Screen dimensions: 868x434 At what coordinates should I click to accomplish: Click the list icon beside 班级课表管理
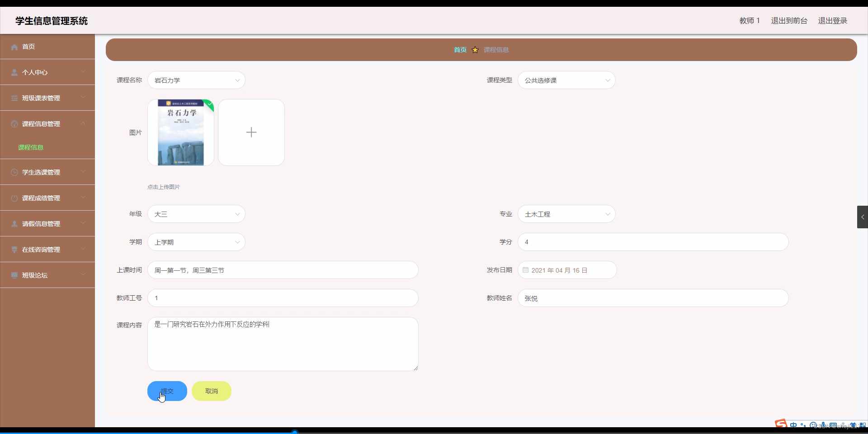(14, 98)
